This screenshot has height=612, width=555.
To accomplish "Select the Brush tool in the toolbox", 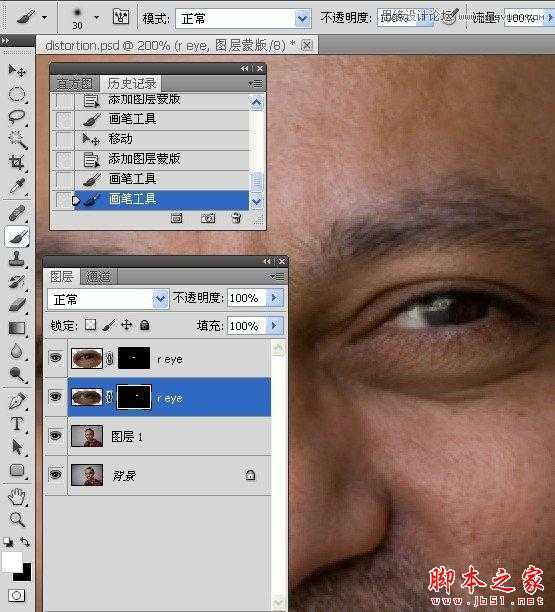I will point(17,237).
